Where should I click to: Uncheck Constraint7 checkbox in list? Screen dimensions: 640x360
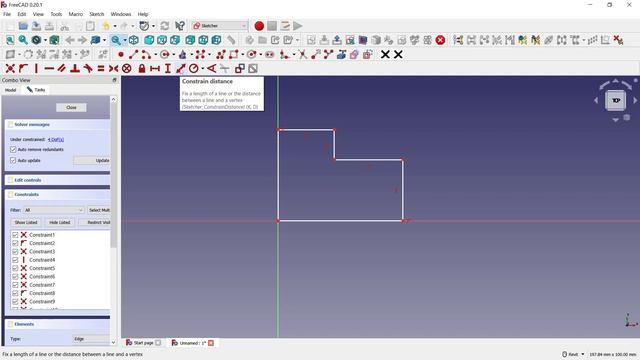pos(15,285)
